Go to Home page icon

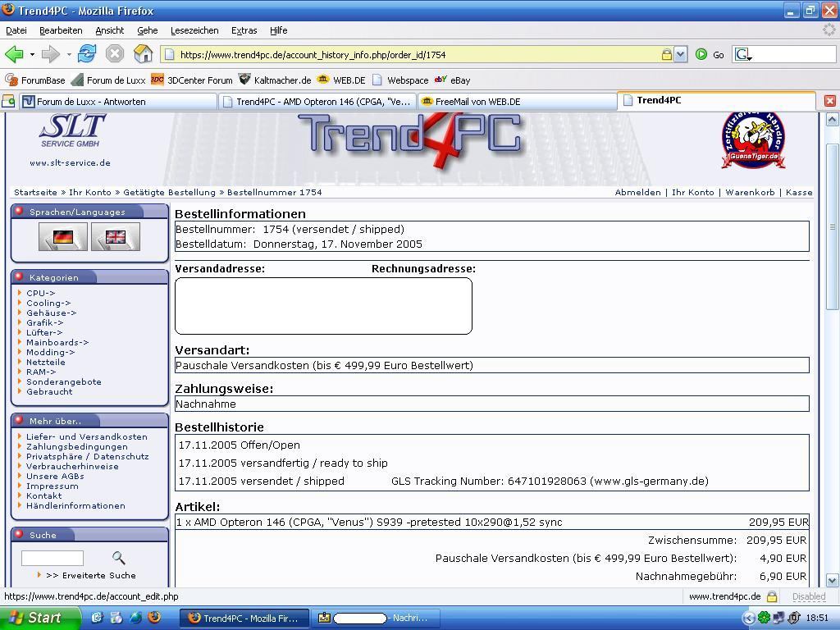pyautogui.click(x=143, y=54)
